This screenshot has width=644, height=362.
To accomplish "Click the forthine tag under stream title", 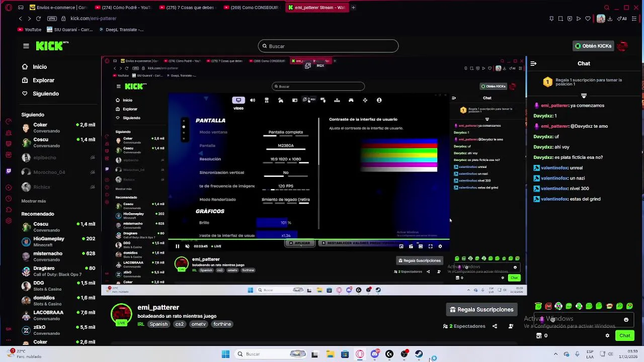I will coord(222,324).
